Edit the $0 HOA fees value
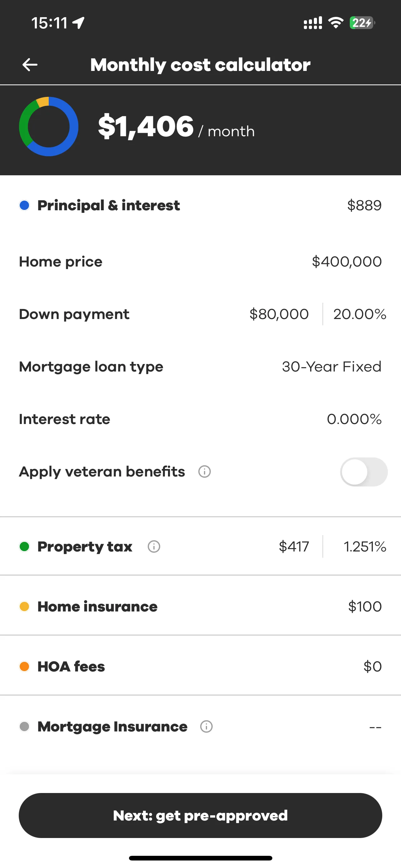 click(x=372, y=666)
